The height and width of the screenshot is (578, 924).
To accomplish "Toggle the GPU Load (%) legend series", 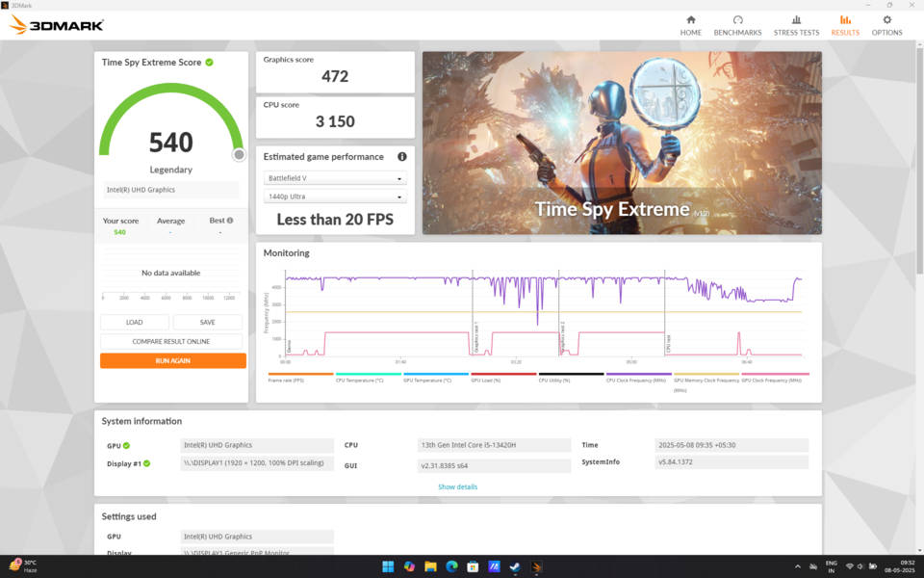I will point(503,378).
